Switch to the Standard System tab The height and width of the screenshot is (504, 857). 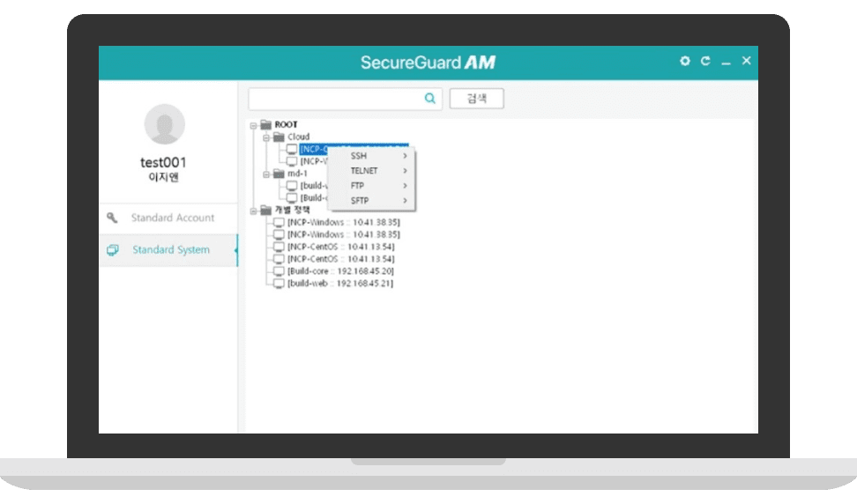(170, 250)
